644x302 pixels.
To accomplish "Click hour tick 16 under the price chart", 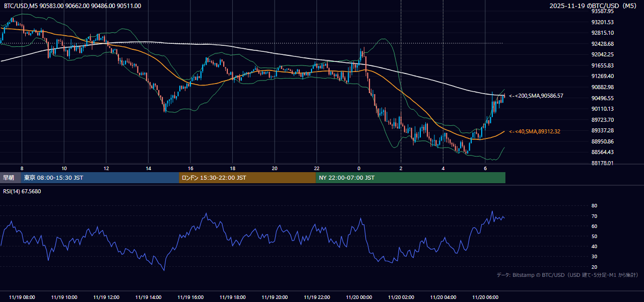I will pos(190,168).
